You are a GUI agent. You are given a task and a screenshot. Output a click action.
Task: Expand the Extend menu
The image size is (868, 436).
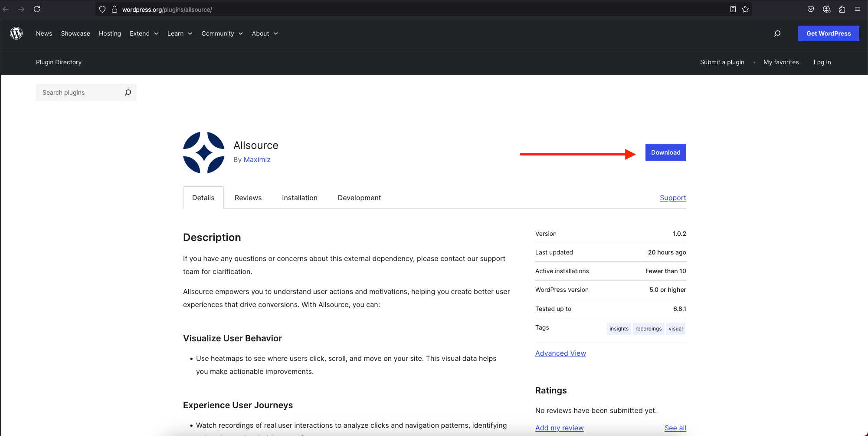tap(144, 33)
